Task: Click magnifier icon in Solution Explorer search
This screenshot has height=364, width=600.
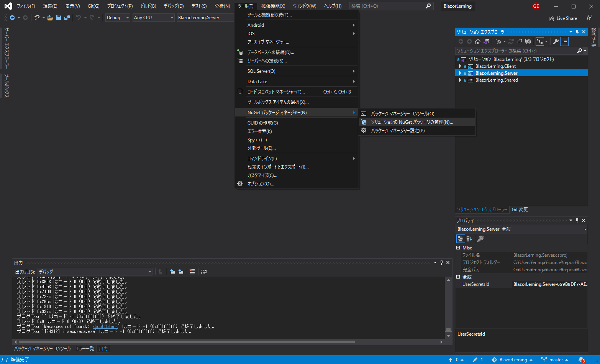Action: 579,51
